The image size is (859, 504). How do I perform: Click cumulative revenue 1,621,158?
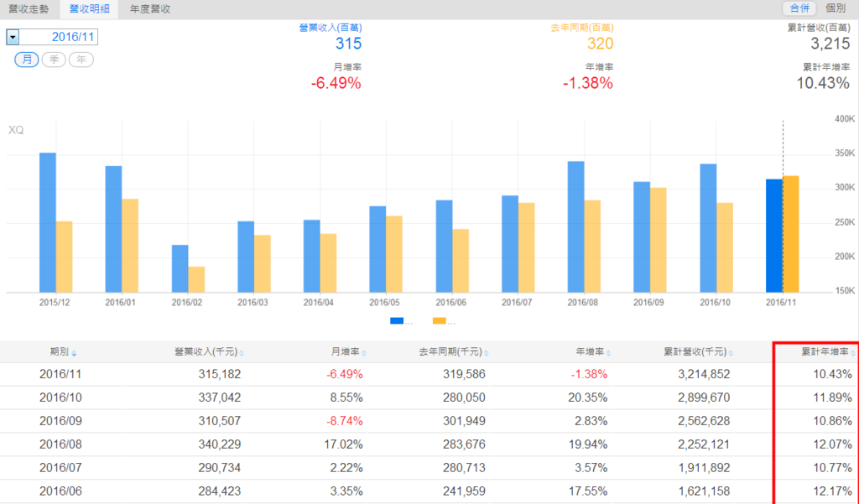point(704,491)
